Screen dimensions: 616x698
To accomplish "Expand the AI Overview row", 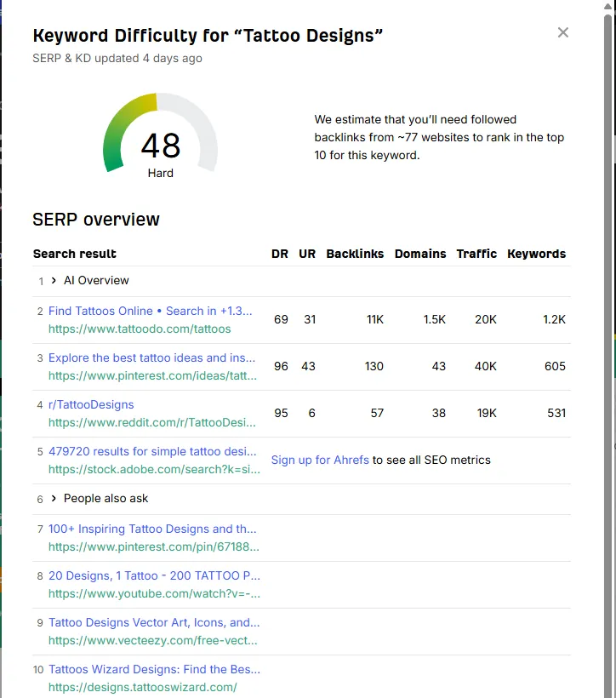I will coord(54,280).
